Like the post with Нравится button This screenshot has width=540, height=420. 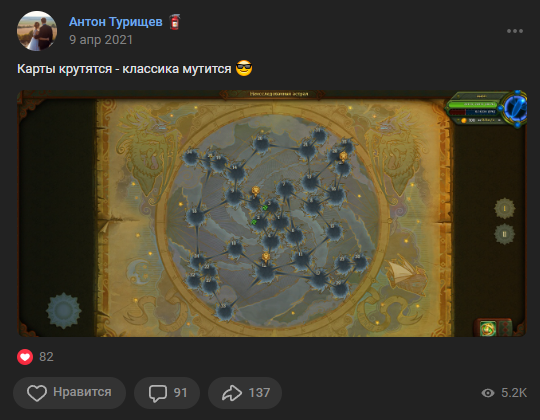pos(70,392)
